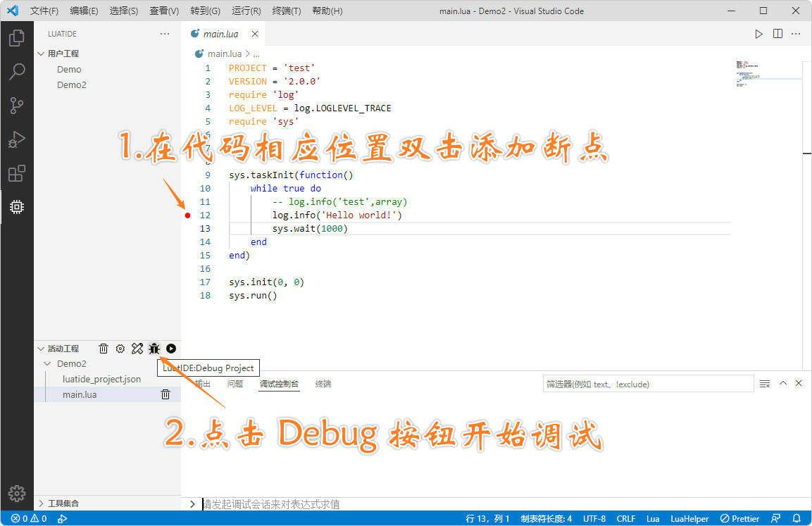Focus the debug console filter field
This screenshot has height=526, width=812.
click(648, 384)
